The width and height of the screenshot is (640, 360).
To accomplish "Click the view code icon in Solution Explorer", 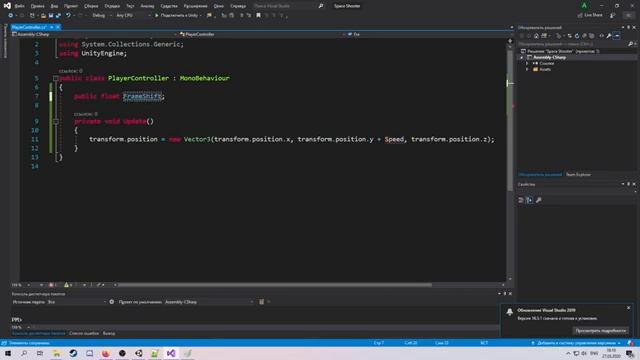I will [x=601, y=36].
